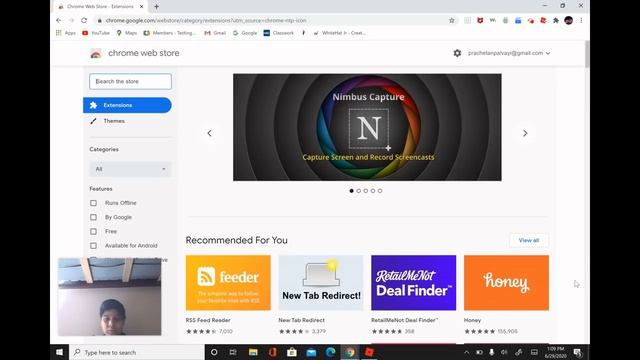Click the page vertical scrollbar
Image resolution: width=640 pixels, height=360 pixels.
[587, 54]
